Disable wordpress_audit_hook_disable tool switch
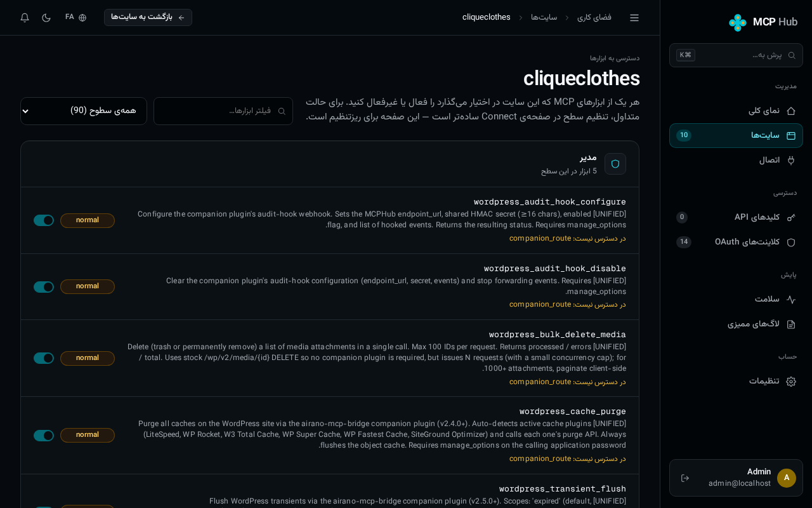 [x=44, y=287]
